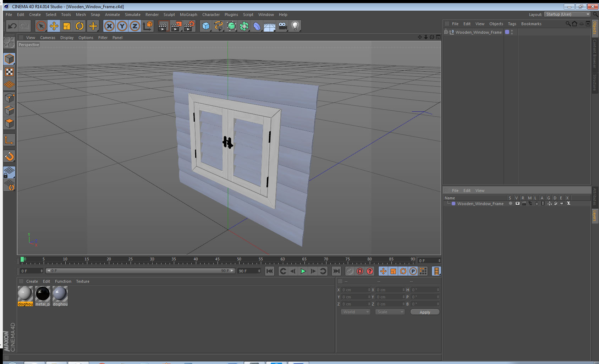
Task: Open Objects menu in Object Manager
Action: click(x=496, y=24)
